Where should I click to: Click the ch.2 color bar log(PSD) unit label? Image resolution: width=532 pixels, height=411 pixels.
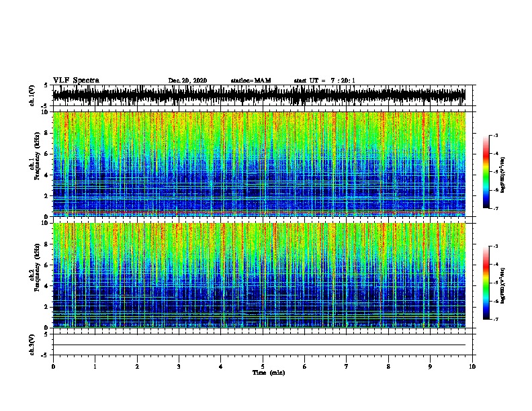pyautogui.click(x=502, y=285)
